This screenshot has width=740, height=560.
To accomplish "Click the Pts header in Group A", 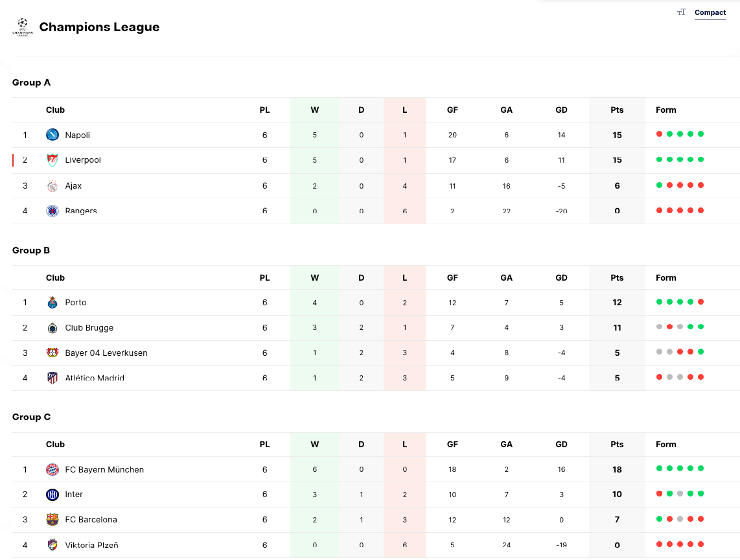I will 617,110.
